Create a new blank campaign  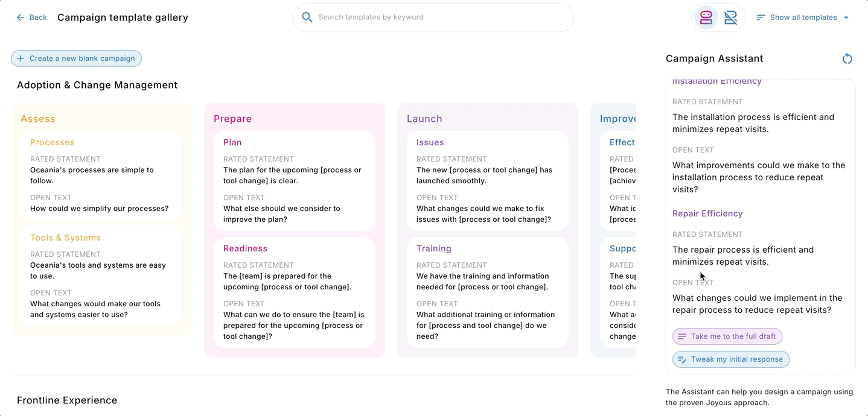pyautogui.click(x=76, y=58)
